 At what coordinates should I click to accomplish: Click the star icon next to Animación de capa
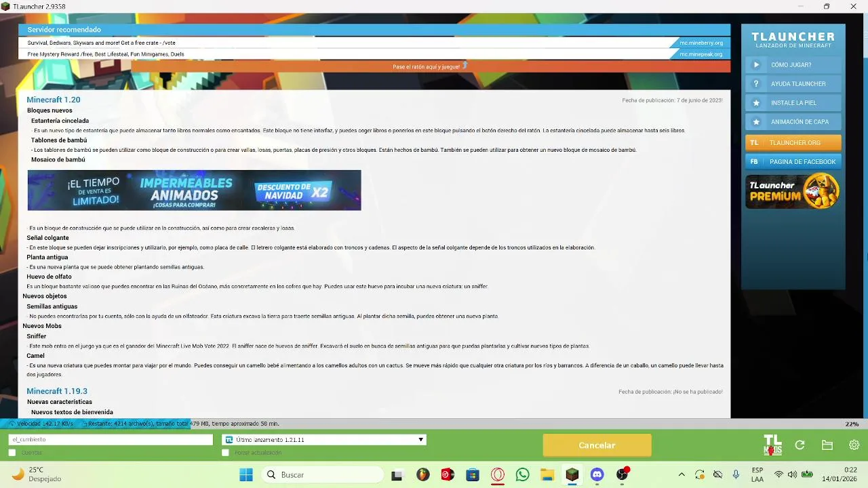coord(756,122)
